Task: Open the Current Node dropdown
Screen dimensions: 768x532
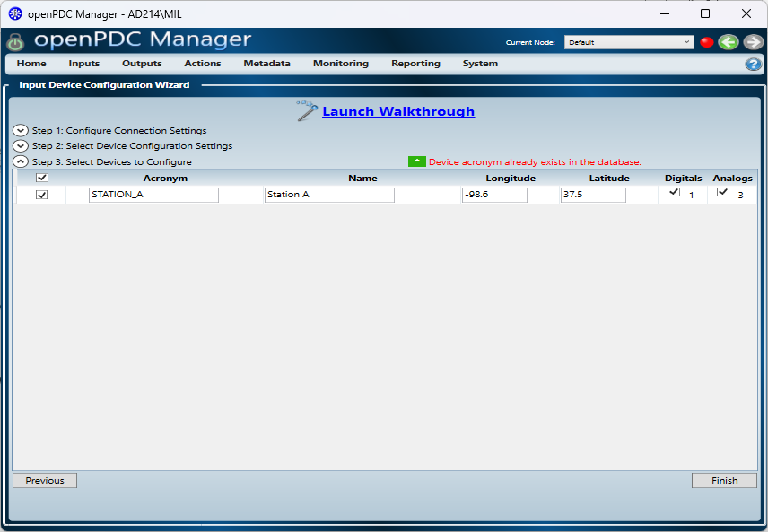Action: (628, 42)
